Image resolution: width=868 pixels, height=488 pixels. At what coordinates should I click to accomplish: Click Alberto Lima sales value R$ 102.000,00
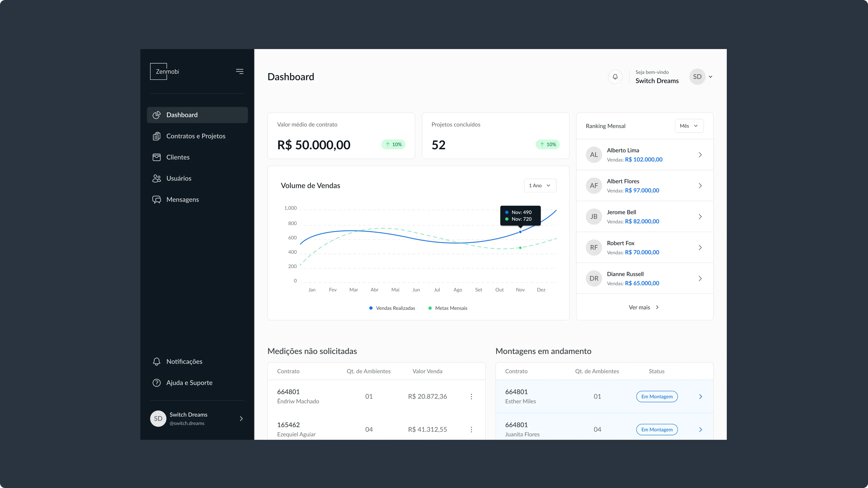point(644,160)
